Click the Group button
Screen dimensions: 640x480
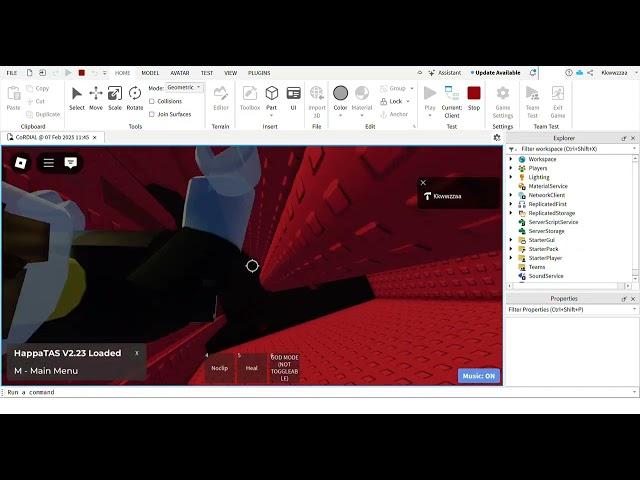pyautogui.click(x=393, y=88)
